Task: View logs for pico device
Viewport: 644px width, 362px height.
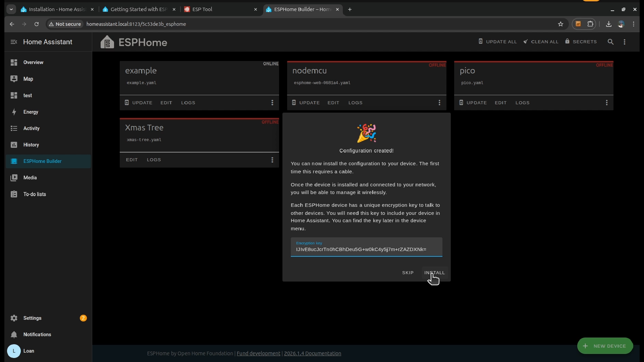Action: point(522,103)
